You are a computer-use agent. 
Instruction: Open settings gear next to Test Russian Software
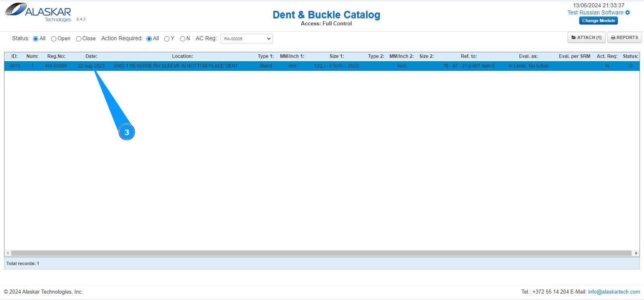[x=627, y=12]
